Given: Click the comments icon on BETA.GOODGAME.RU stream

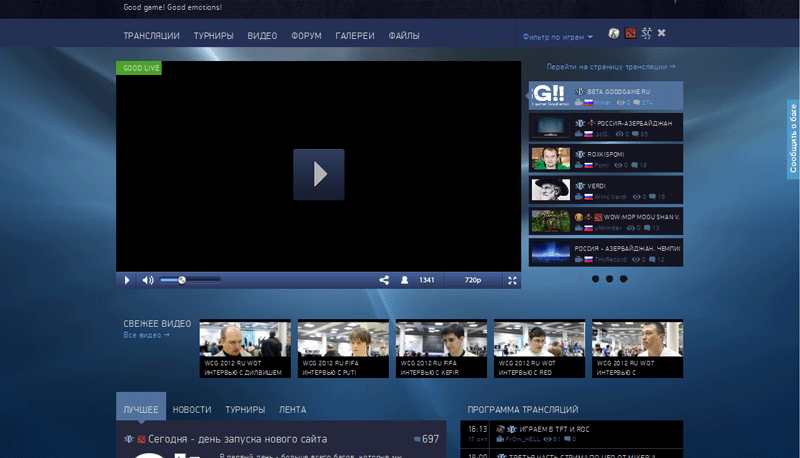Looking at the screenshot, I should 636,103.
